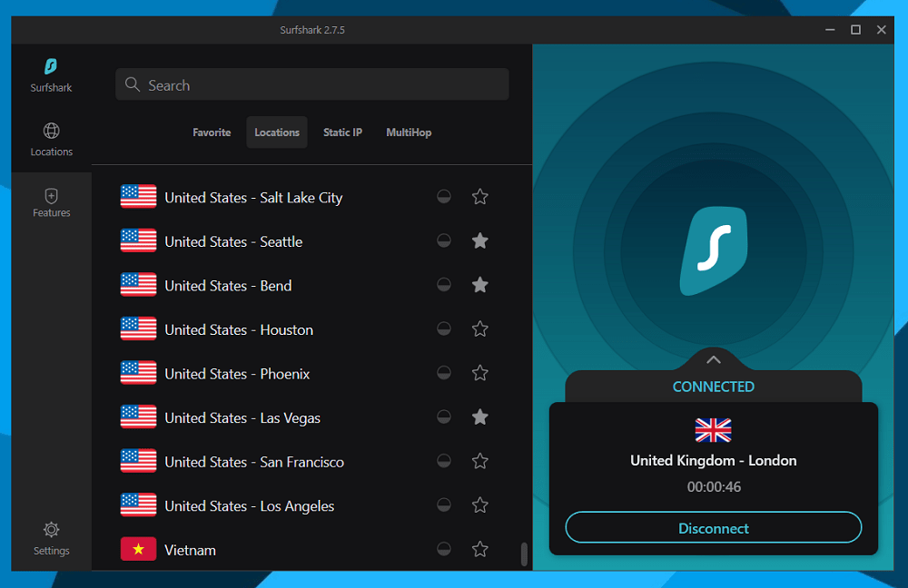Click the Bend row US flag
Screen dimensions: 908x588
pyautogui.click(x=138, y=285)
